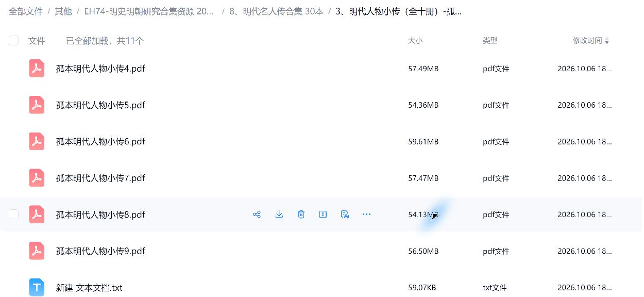The image size is (644, 297).
Task: Rename 孤本明代人物小传8.pdf using rename icon
Action: (x=323, y=214)
